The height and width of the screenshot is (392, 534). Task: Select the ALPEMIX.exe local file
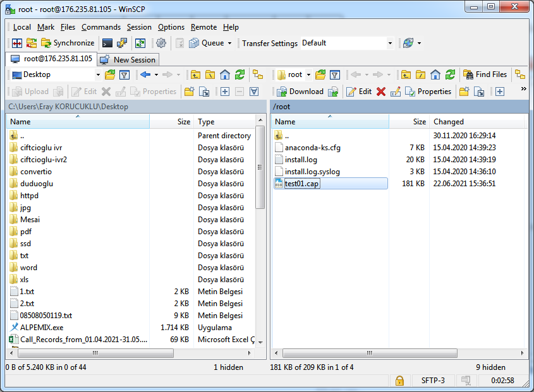(42, 328)
